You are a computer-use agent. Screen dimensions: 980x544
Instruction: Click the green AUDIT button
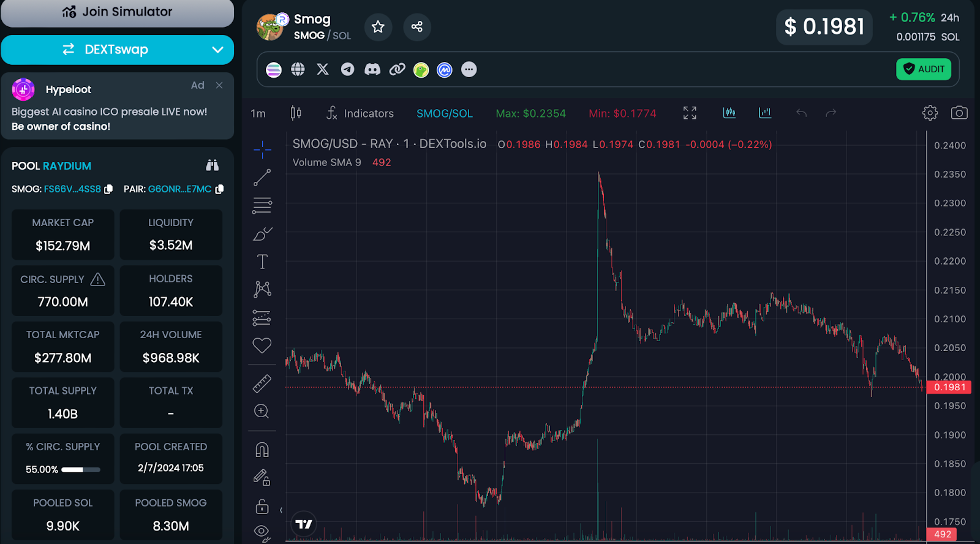tap(924, 69)
